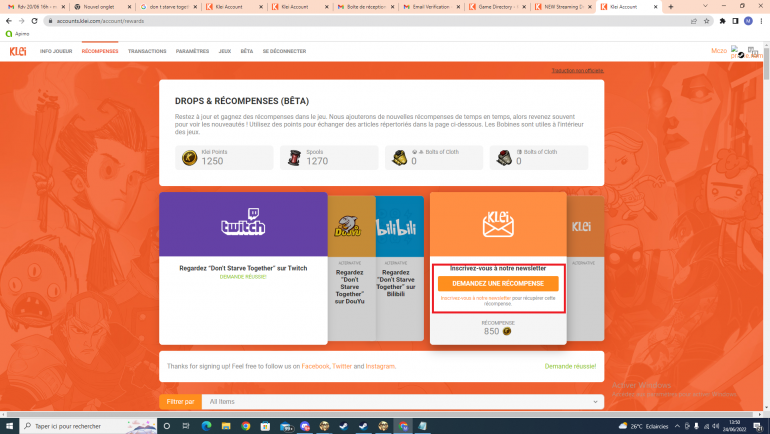Open the Apimo bookmark

(17, 34)
